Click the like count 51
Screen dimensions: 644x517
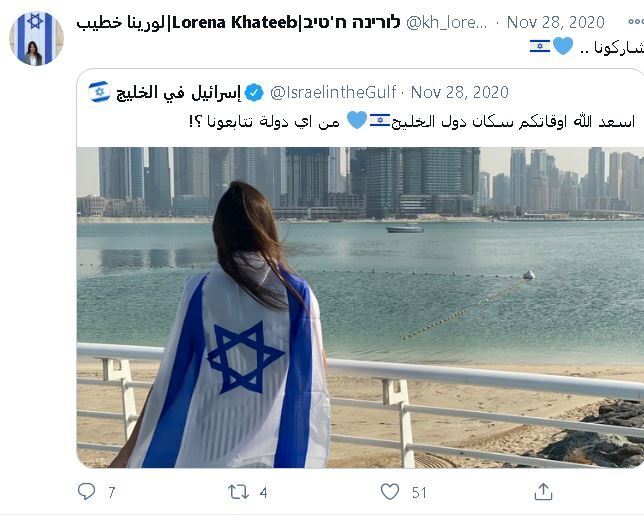[x=419, y=492]
